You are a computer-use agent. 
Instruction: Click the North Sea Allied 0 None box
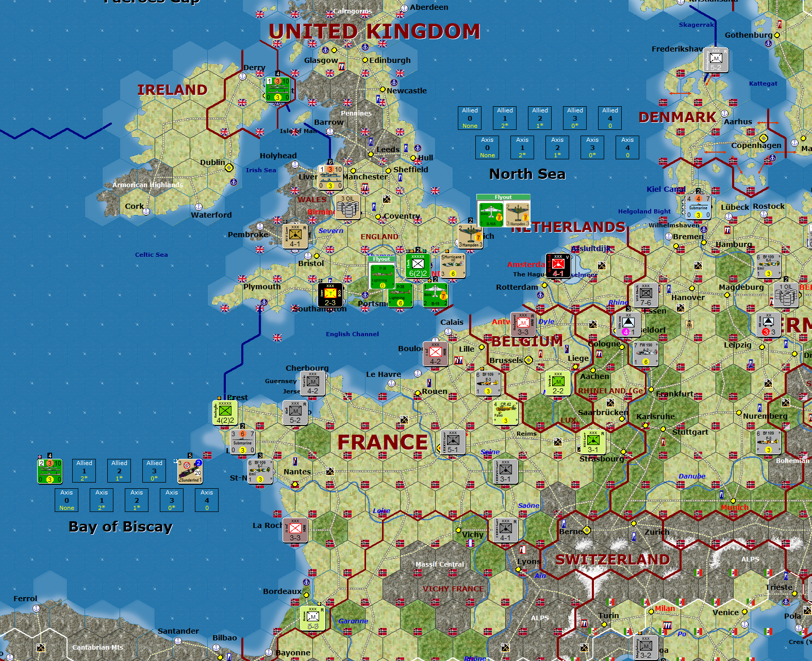click(x=470, y=118)
